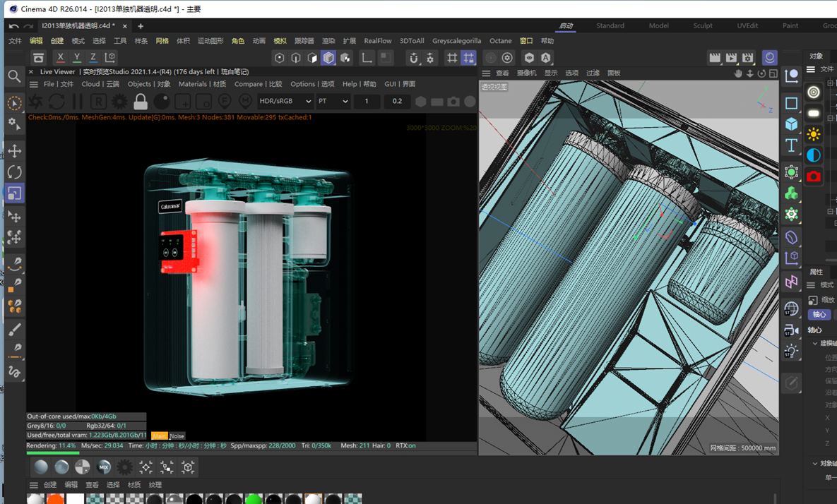
Task: Open Objects | 对象 in Live Viewer
Action: click(x=149, y=84)
